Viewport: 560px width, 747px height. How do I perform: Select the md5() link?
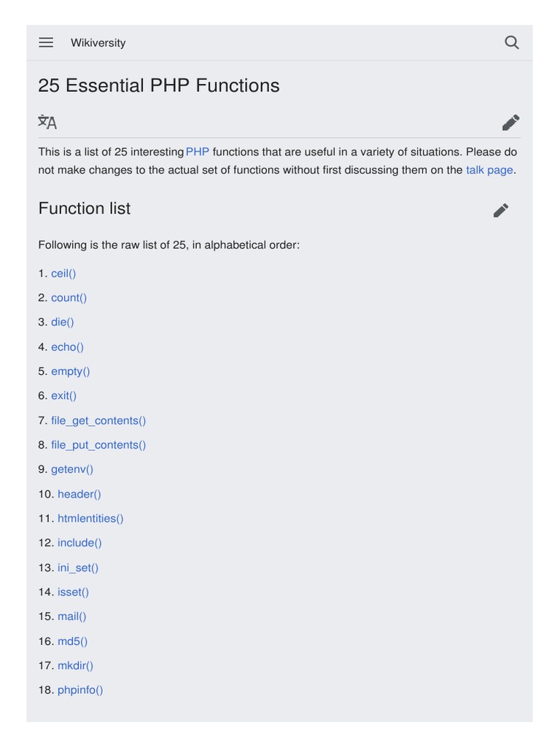click(72, 641)
